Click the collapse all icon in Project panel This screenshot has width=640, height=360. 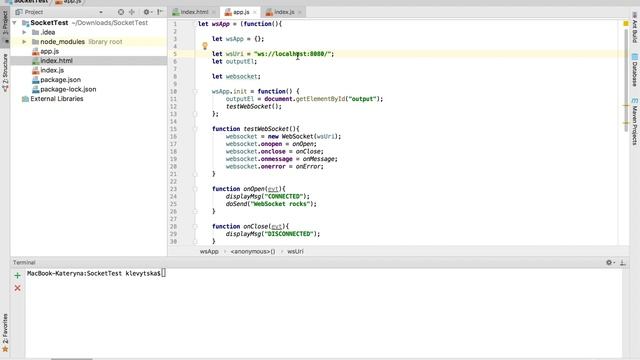coord(132,12)
